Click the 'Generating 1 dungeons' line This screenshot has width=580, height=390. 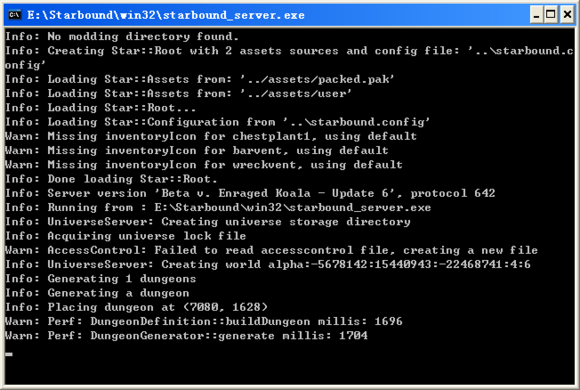pos(101,279)
